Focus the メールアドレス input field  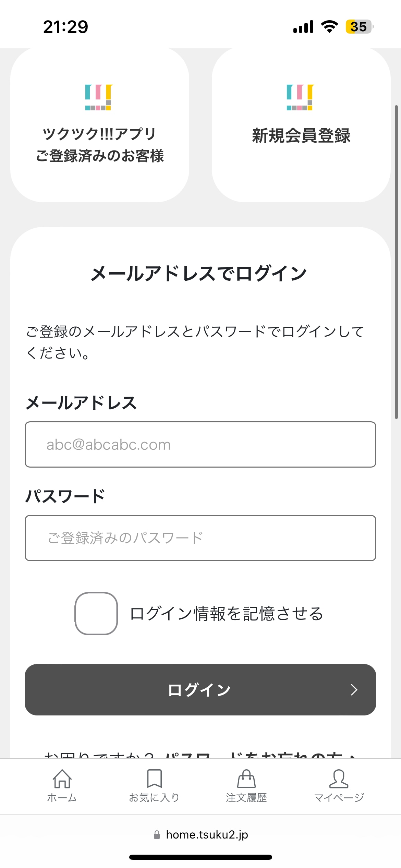tap(200, 445)
